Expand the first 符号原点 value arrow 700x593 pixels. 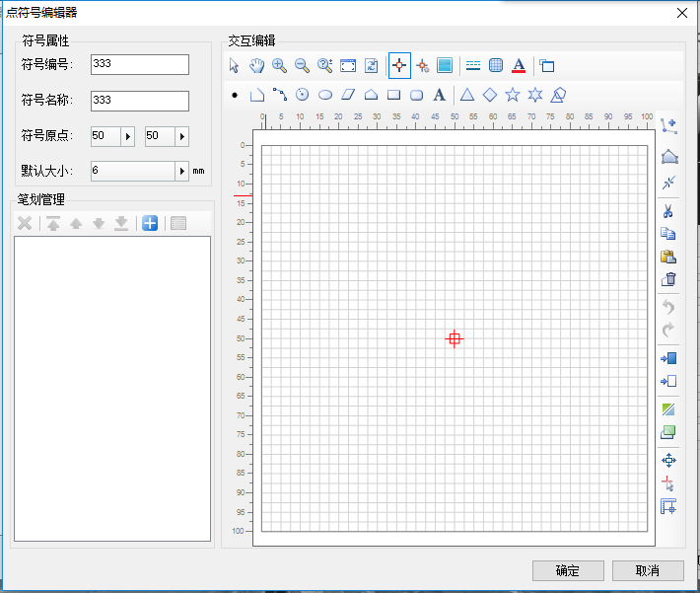[x=127, y=136]
